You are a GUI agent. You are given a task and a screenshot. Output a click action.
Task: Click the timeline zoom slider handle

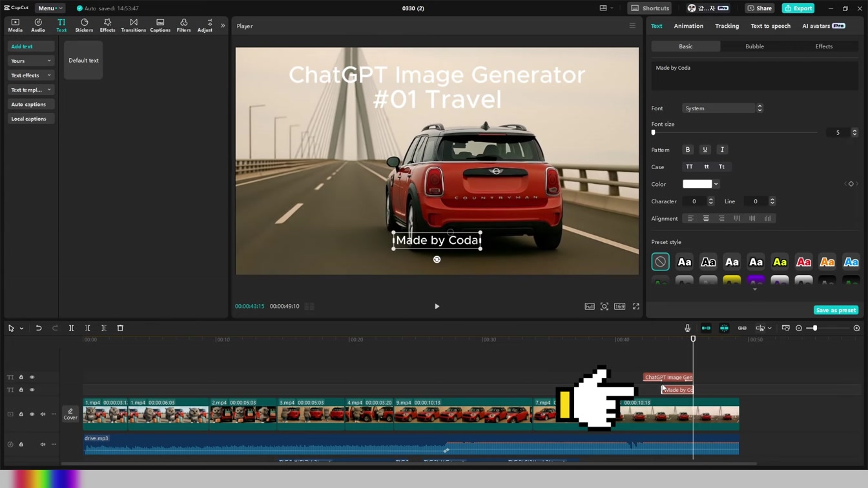point(815,328)
